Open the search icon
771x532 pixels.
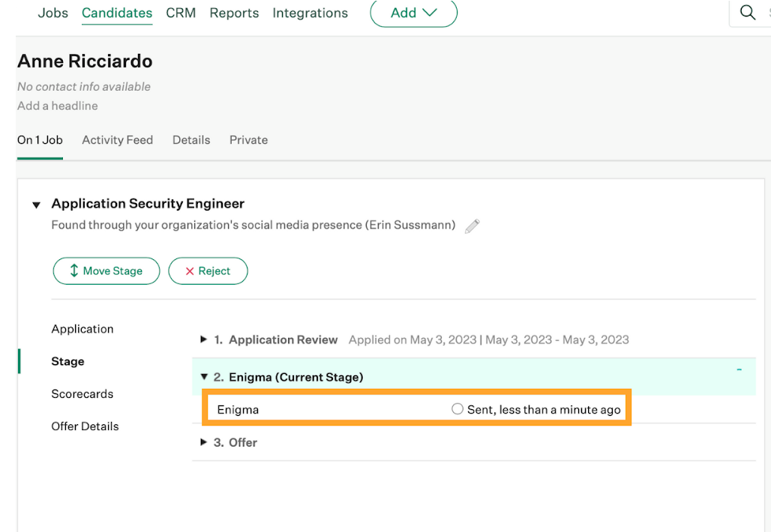coord(748,13)
